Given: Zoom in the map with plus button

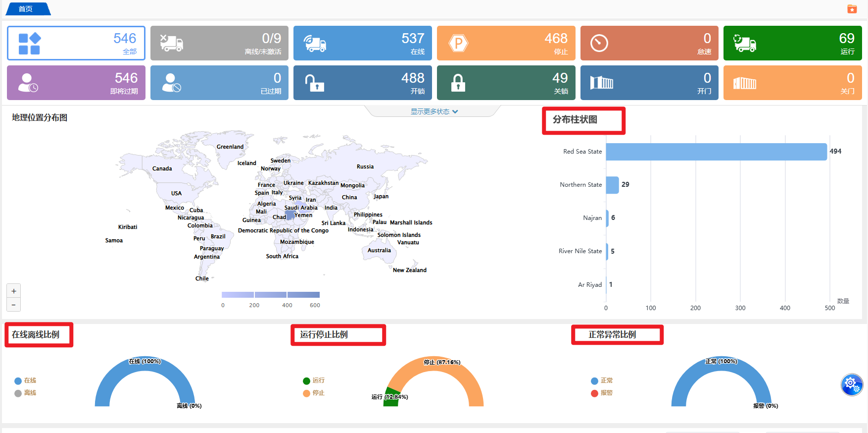Looking at the screenshot, I should click(x=14, y=291).
